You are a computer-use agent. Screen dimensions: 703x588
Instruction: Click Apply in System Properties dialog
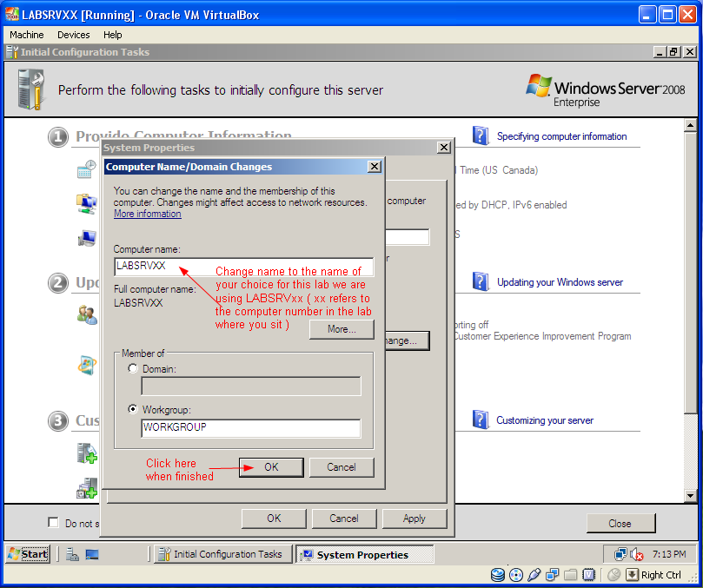click(x=415, y=519)
